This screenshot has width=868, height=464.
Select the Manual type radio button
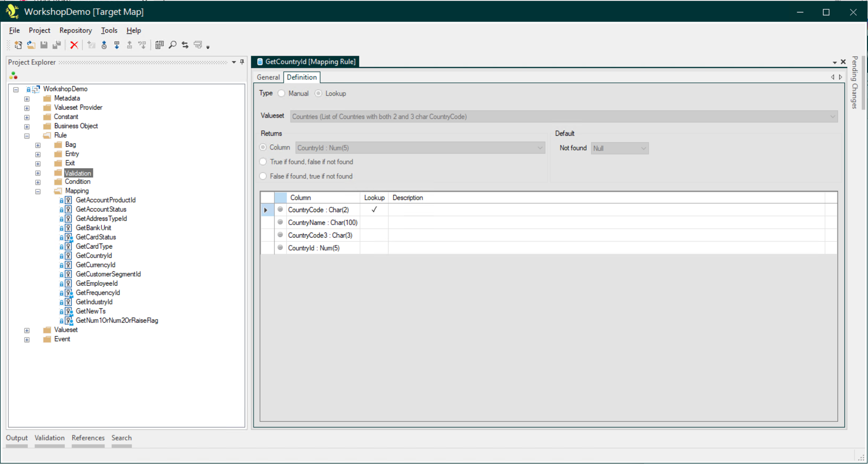(x=281, y=94)
